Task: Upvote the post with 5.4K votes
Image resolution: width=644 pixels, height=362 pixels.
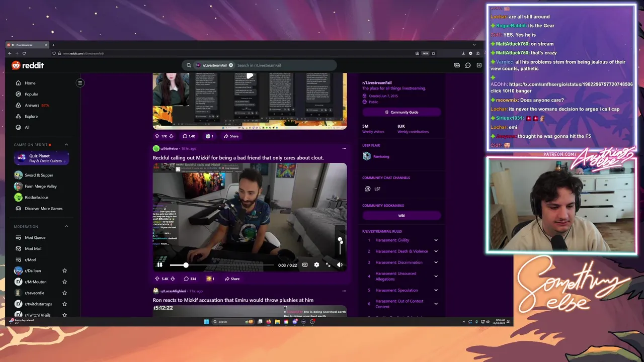Action: (x=157, y=279)
